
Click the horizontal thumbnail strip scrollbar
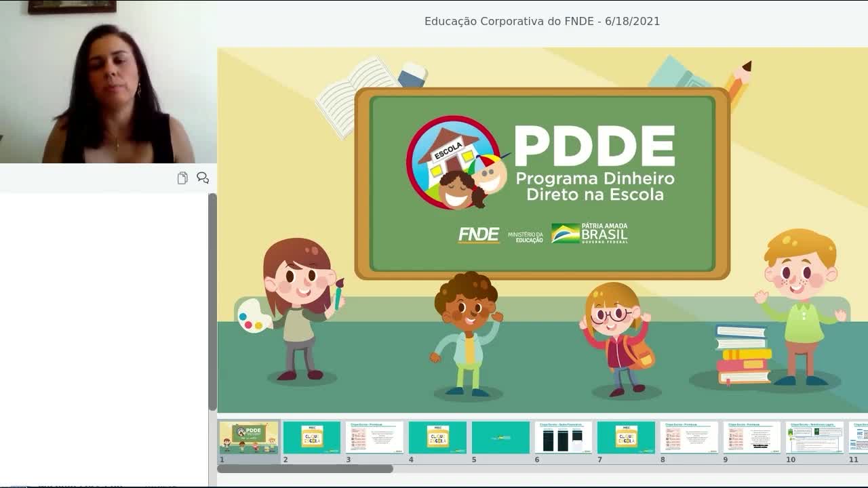pyautogui.click(x=305, y=468)
